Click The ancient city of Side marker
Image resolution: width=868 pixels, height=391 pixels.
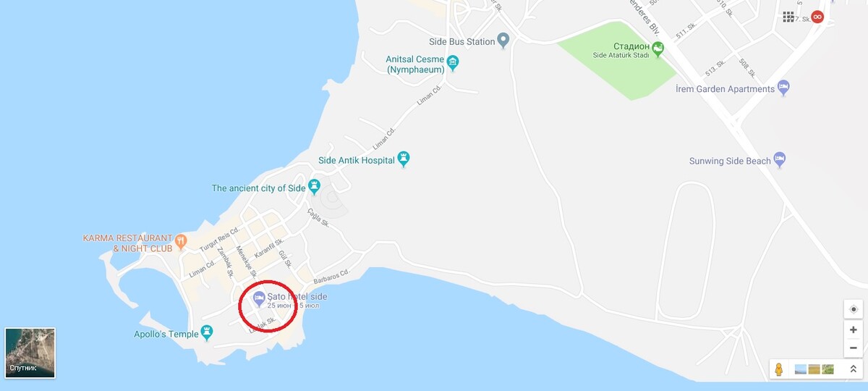[314, 187]
